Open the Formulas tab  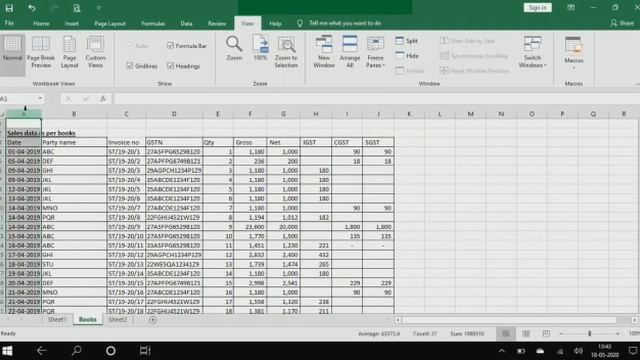click(x=153, y=23)
